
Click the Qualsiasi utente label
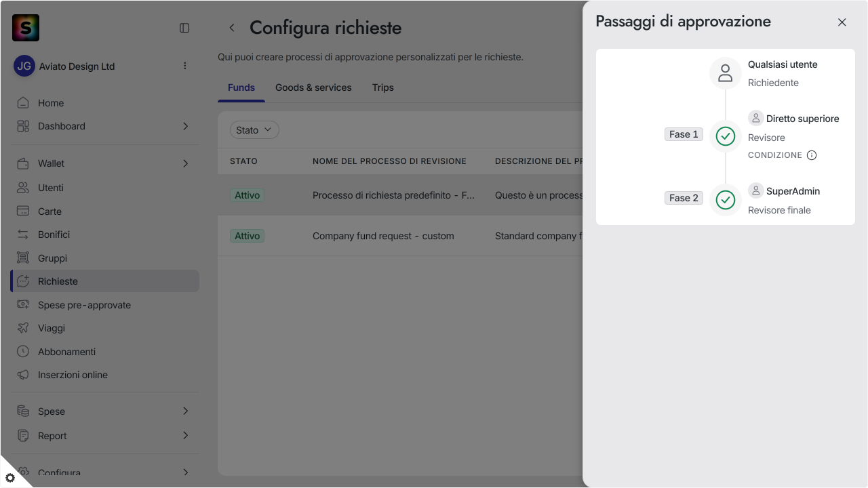click(x=783, y=64)
